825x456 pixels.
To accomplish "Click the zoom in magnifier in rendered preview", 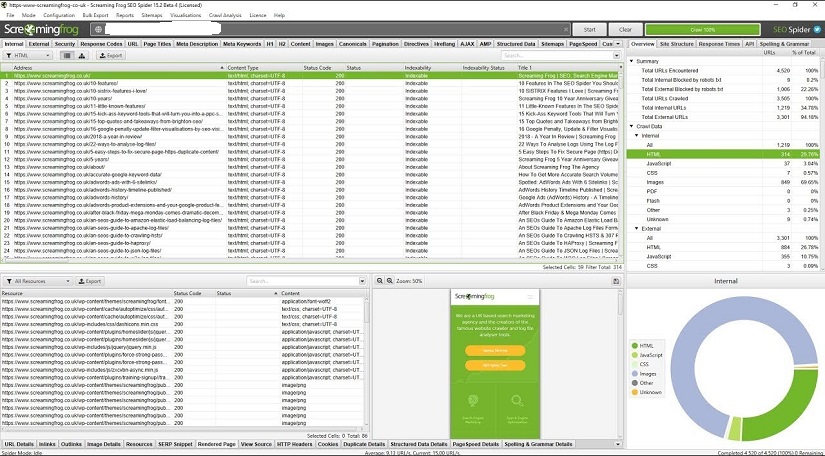I will tap(390, 281).
